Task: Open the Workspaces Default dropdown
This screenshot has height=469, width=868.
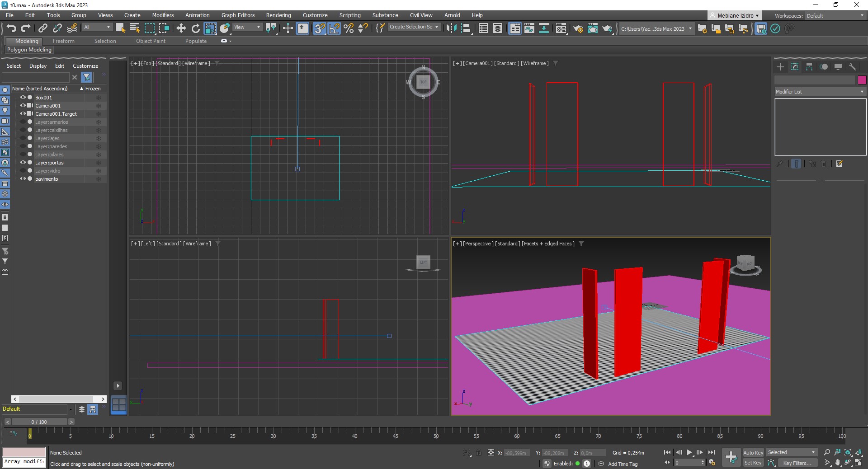Action: [835, 15]
